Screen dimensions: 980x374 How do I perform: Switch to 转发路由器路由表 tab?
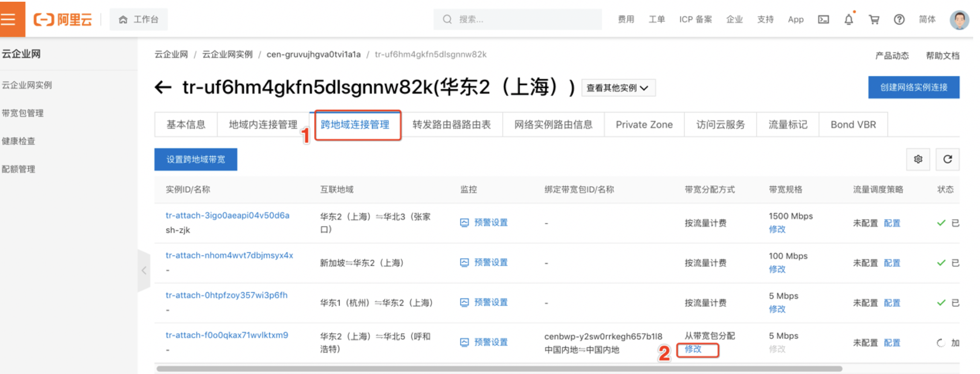point(452,124)
